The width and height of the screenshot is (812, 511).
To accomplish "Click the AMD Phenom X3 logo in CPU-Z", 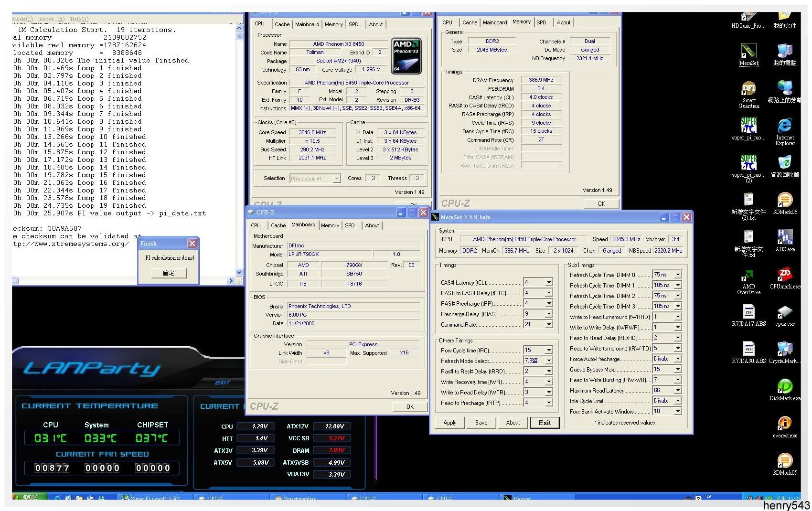I will (x=406, y=56).
